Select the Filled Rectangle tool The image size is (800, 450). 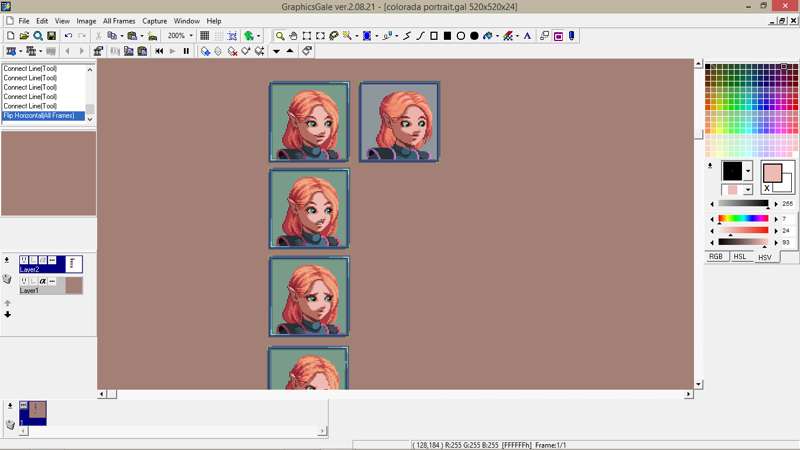point(447,36)
